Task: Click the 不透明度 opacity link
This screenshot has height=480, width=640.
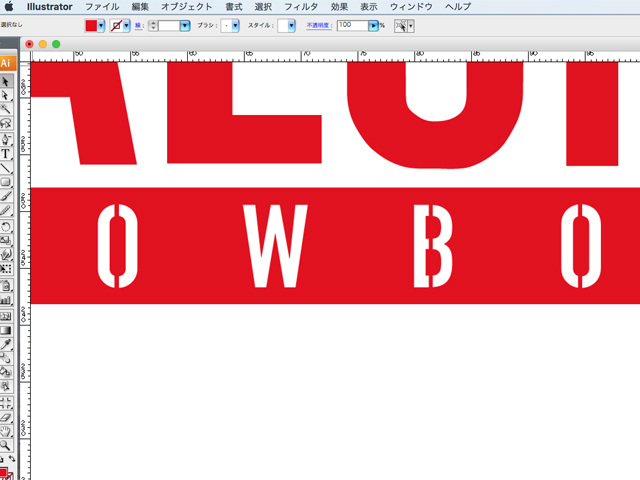Action: point(320,25)
